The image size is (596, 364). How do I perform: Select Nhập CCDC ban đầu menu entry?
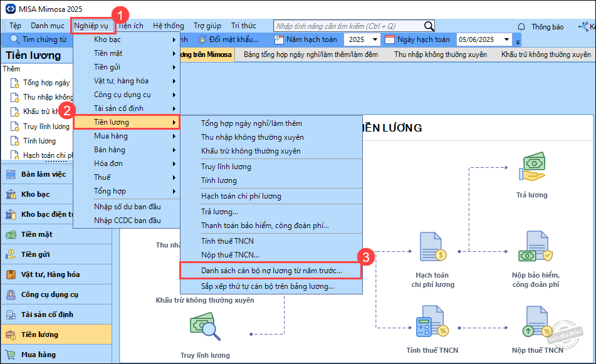point(126,221)
